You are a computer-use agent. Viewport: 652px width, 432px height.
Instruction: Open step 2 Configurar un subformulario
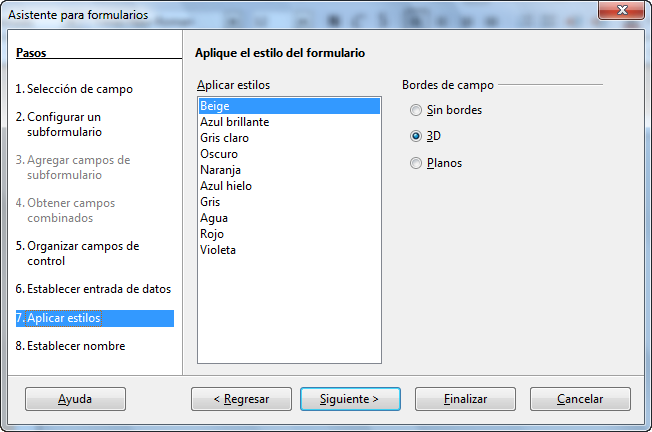[x=59, y=124]
